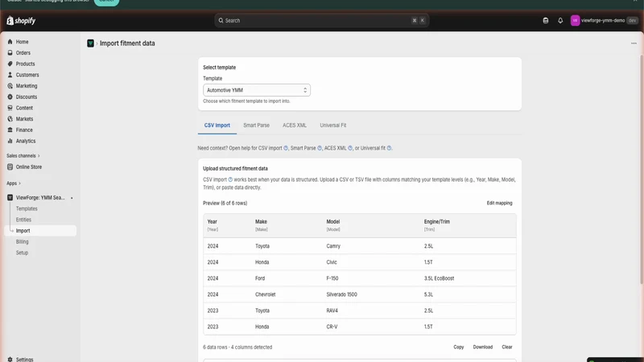Viewport: 644px width, 362px height.
Task: Click the ViewForge app icon in breadcrumb
Action: coord(90,43)
